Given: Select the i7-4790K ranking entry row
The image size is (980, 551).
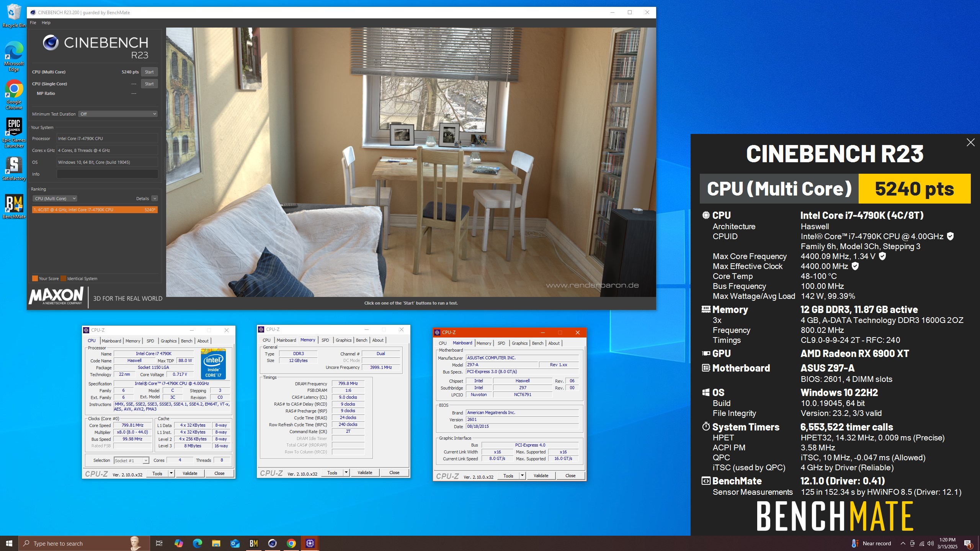Looking at the screenshot, I should pos(95,210).
